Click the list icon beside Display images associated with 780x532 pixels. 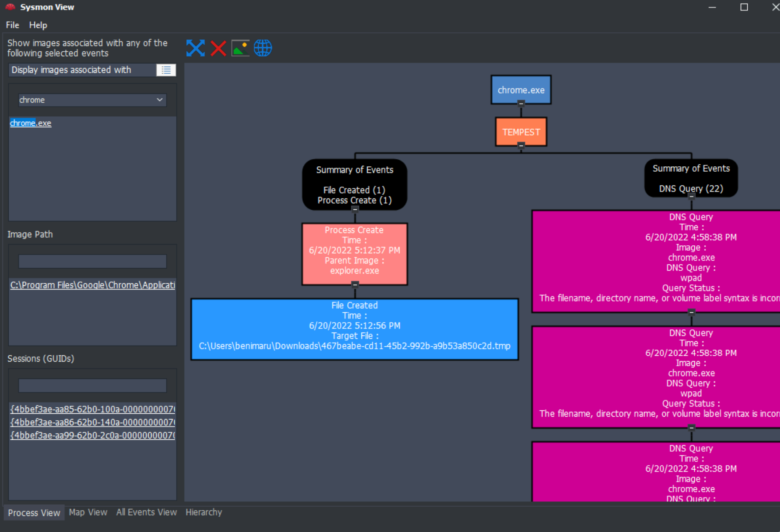166,70
